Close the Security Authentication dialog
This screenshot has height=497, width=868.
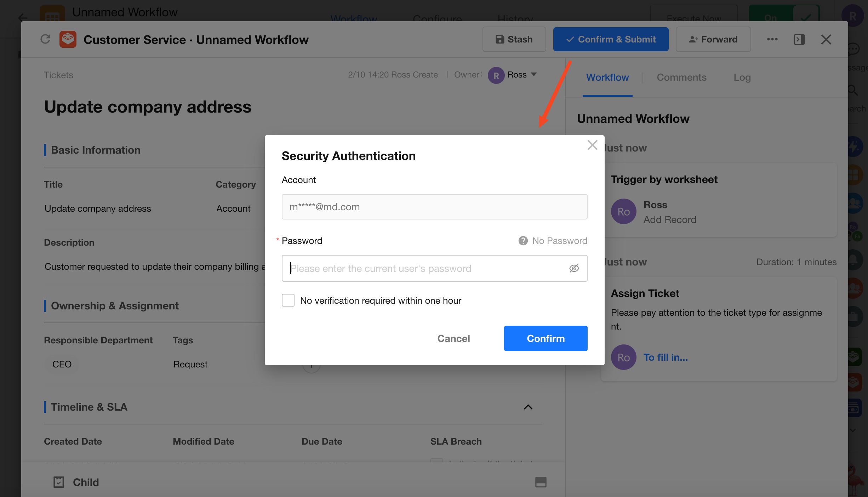592,145
